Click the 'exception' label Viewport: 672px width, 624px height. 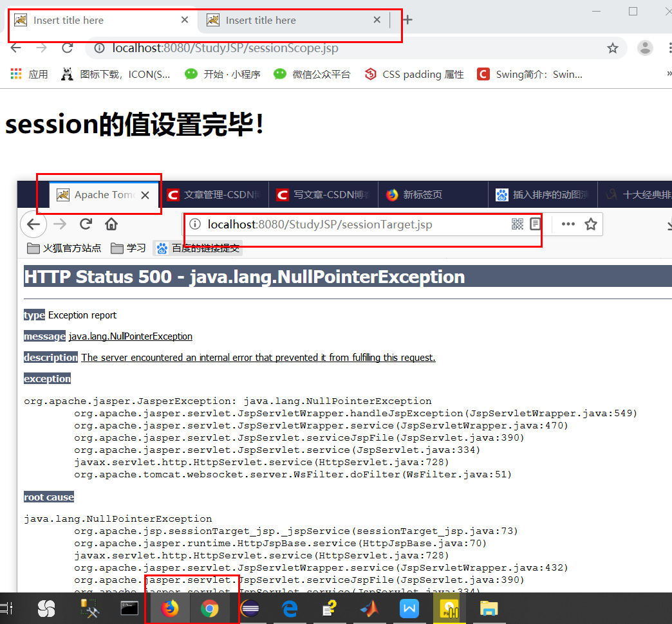47,379
